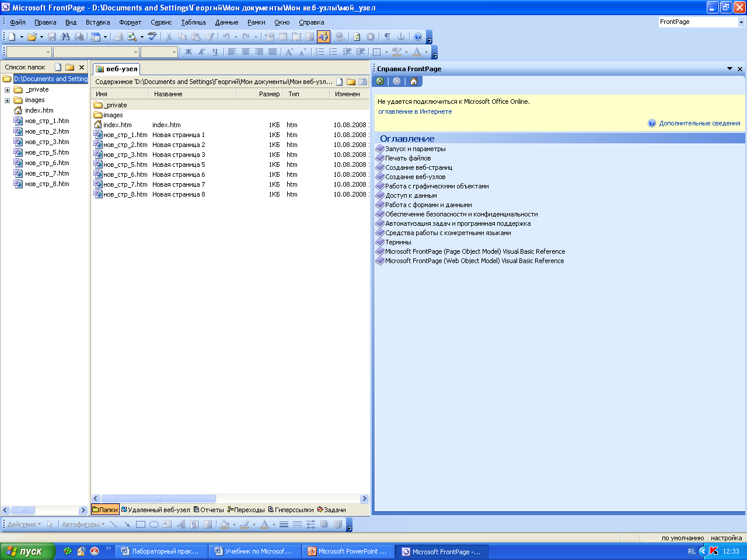Screen dimensions: 747x560
Task: Open the Справка FrontPage pane dropdown arrow
Action: pos(729,69)
